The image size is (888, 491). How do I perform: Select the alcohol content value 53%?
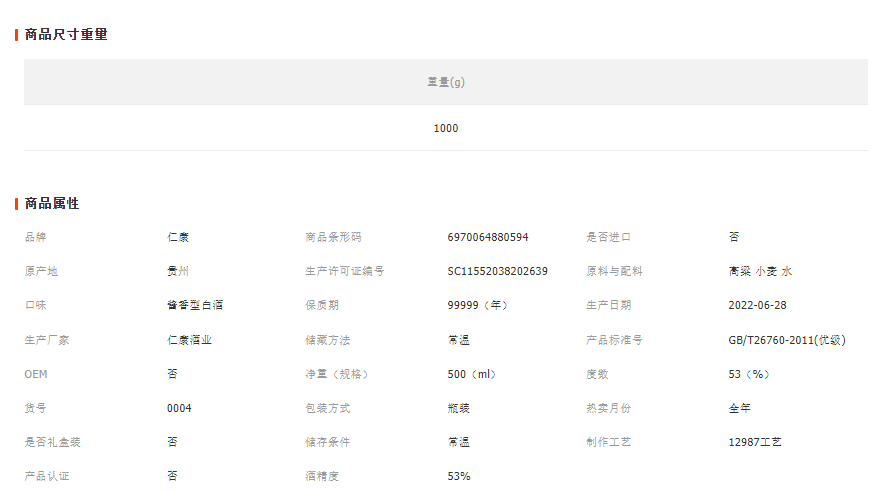coord(459,476)
